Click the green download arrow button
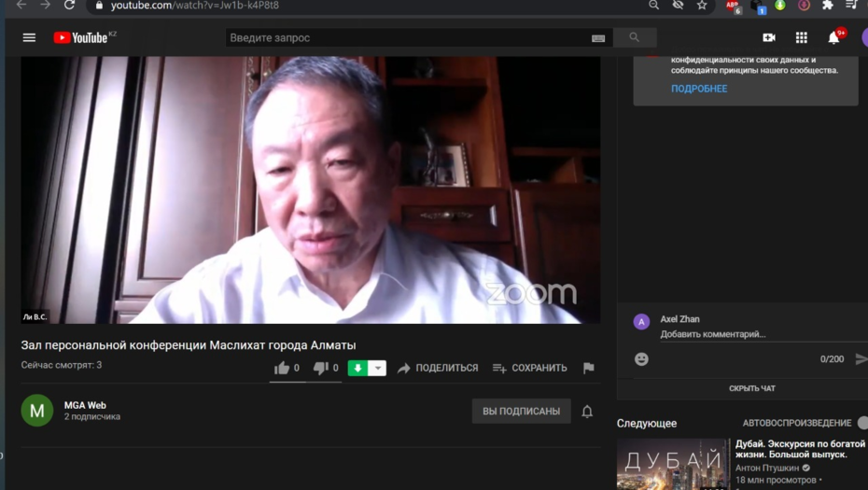The width and height of the screenshot is (868, 490). [x=357, y=368]
